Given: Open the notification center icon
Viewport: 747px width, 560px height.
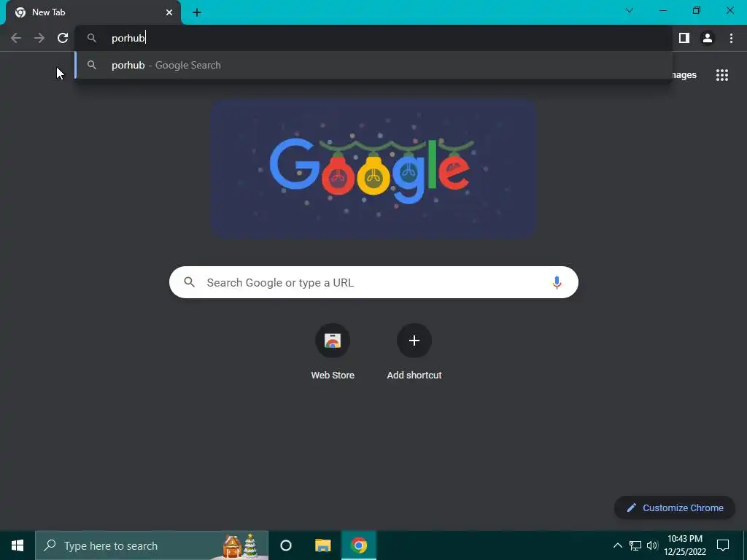Looking at the screenshot, I should click(x=723, y=545).
